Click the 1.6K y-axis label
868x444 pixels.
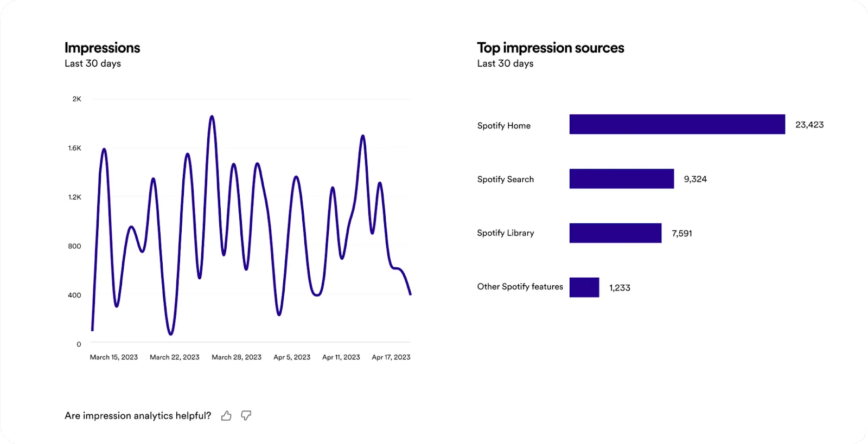pos(75,148)
